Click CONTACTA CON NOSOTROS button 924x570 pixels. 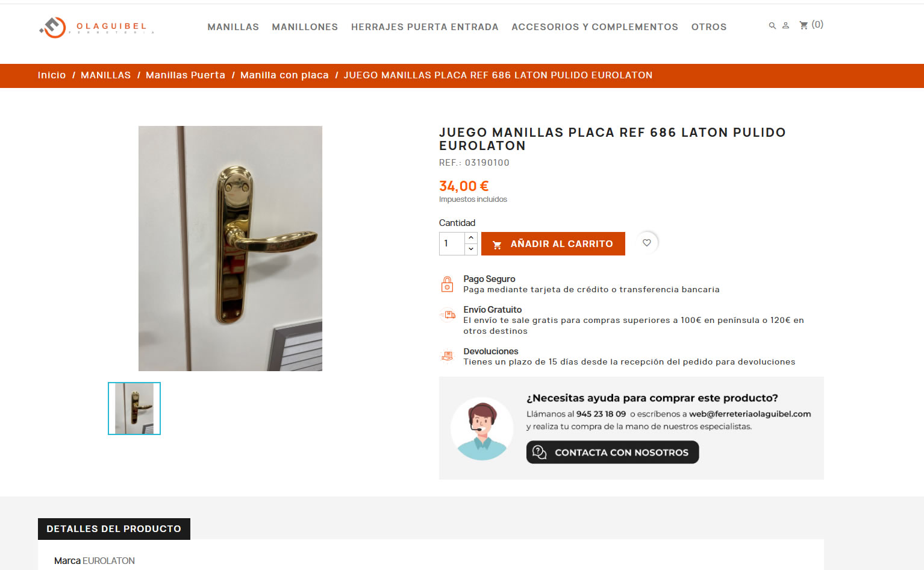coord(613,453)
